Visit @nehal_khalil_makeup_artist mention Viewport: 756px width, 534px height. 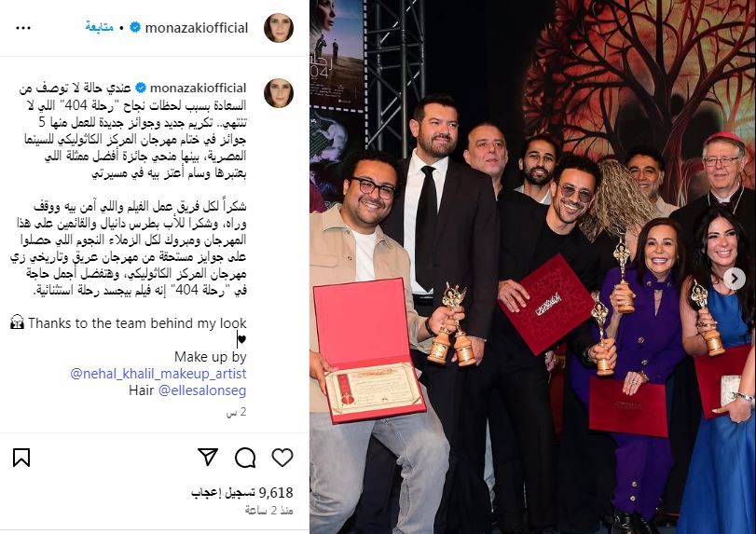[x=158, y=374]
